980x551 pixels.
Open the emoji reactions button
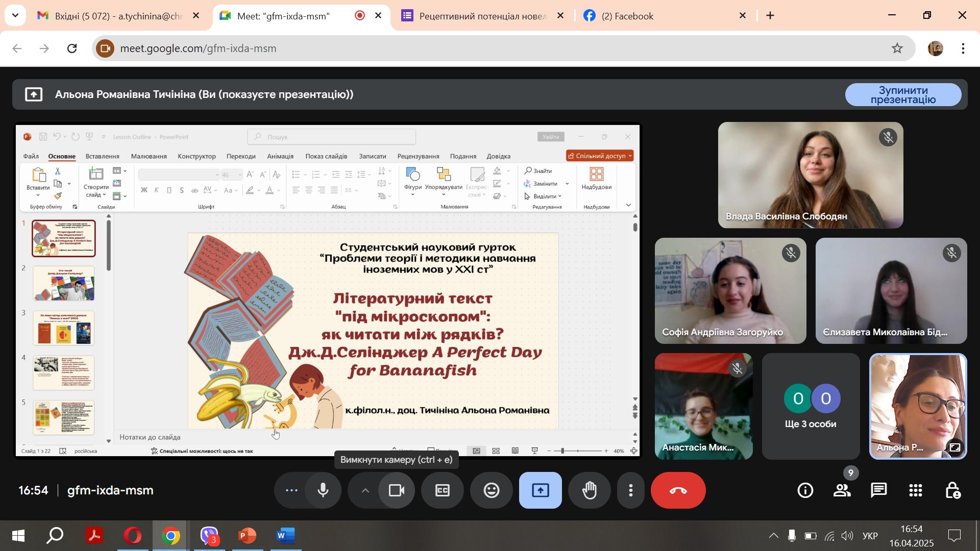coord(491,490)
